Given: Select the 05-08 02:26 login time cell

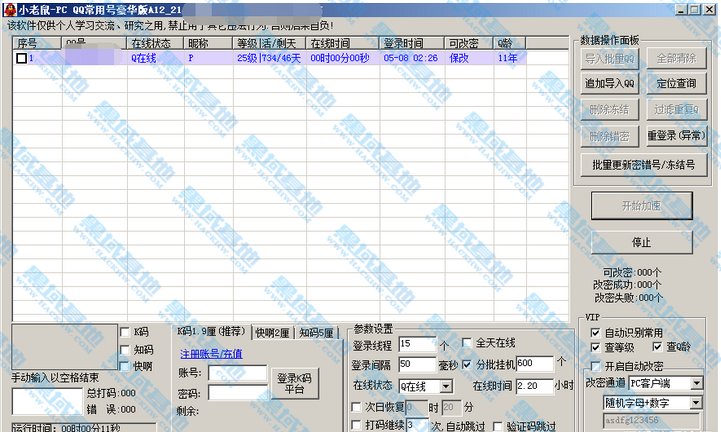Looking at the screenshot, I should click(412, 58).
